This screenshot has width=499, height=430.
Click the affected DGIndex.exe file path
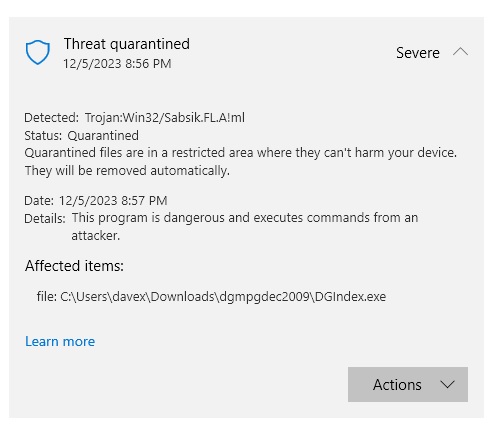tap(223, 297)
